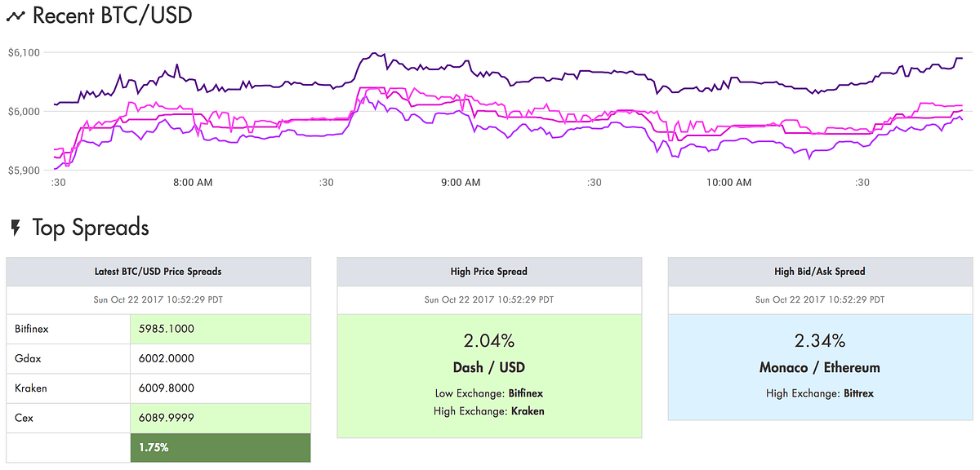Click the Recent BTC/USD heading
This screenshot has width=980, height=470.
[112, 15]
